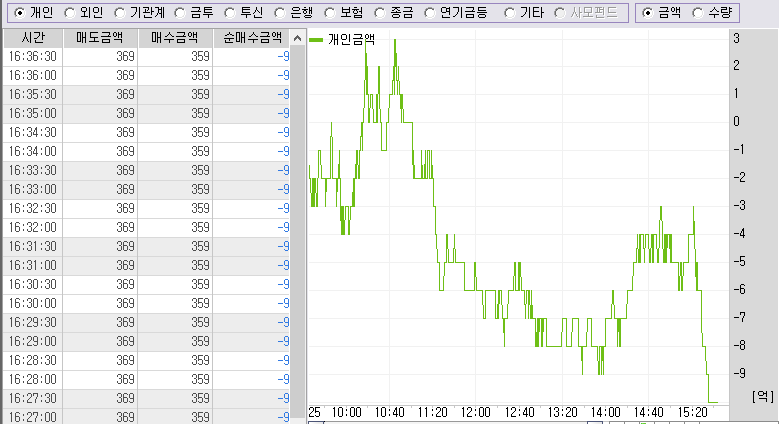Select the 16:30:30 time cell
The image size is (779, 424).
33,284
